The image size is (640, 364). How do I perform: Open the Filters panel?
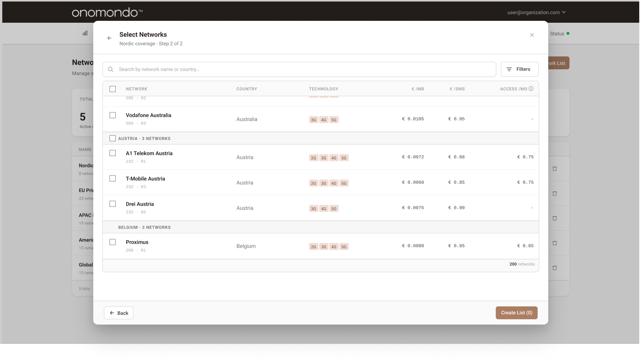point(519,69)
